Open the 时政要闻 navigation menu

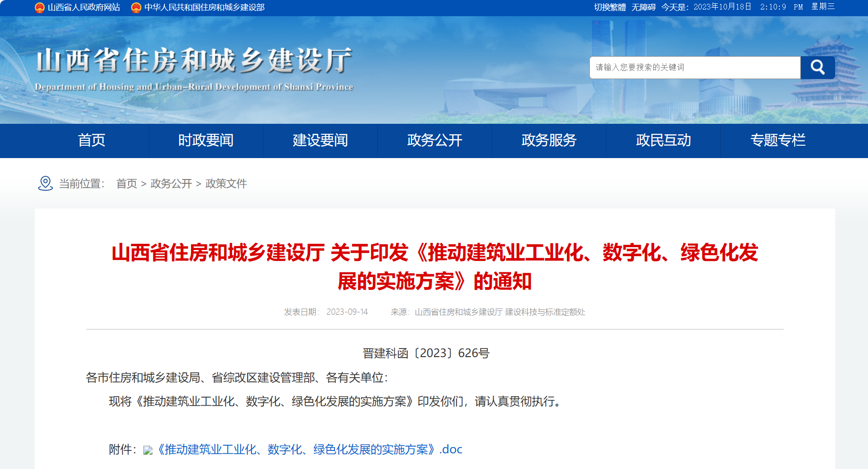tap(206, 140)
